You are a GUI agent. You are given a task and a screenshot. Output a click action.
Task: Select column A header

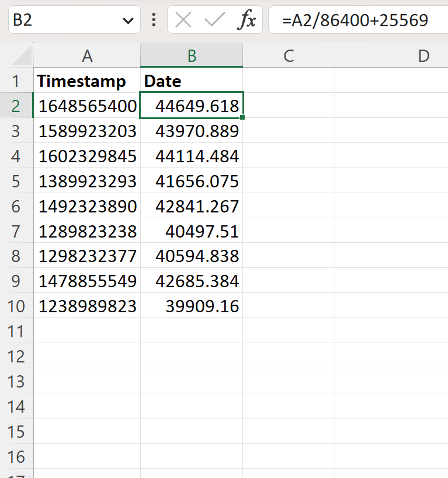(x=87, y=56)
